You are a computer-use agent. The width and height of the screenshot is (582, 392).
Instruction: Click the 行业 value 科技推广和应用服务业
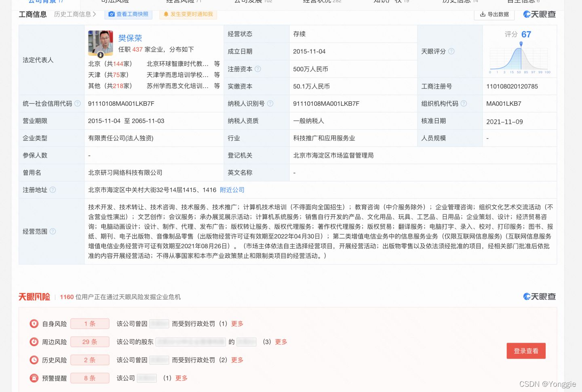(x=324, y=138)
